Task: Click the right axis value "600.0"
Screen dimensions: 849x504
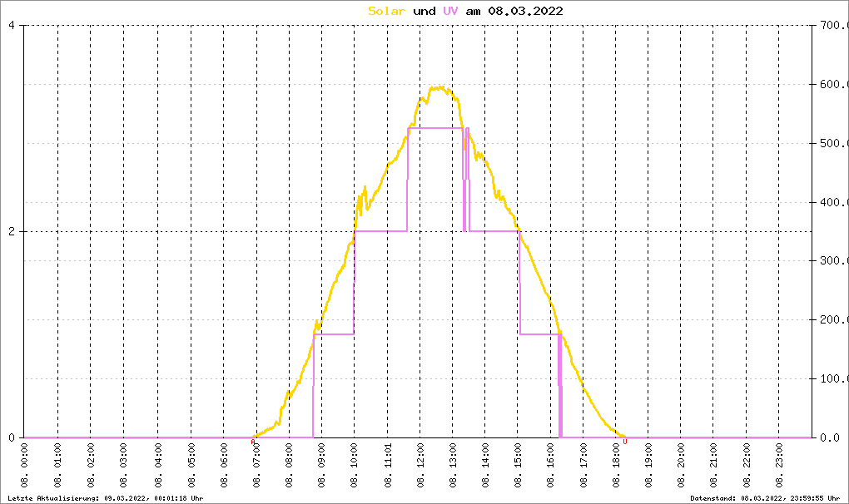Action: pyautogui.click(x=834, y=84)
